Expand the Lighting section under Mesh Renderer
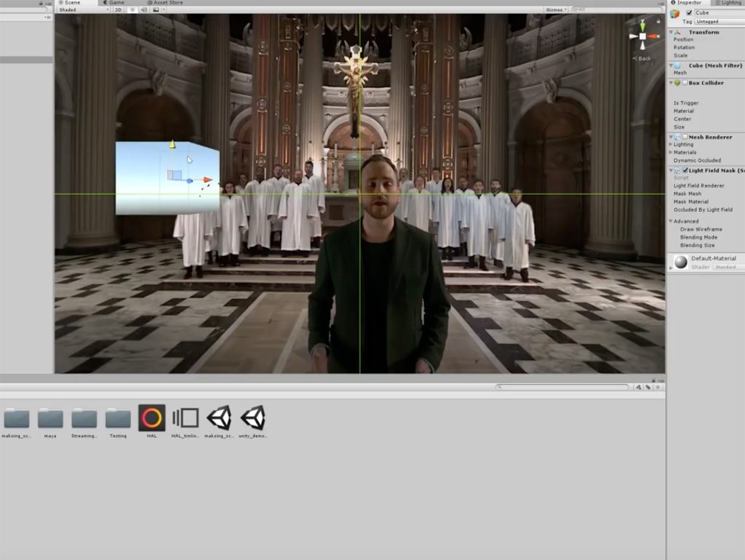 pyautogui.click(x=671, y=145)
